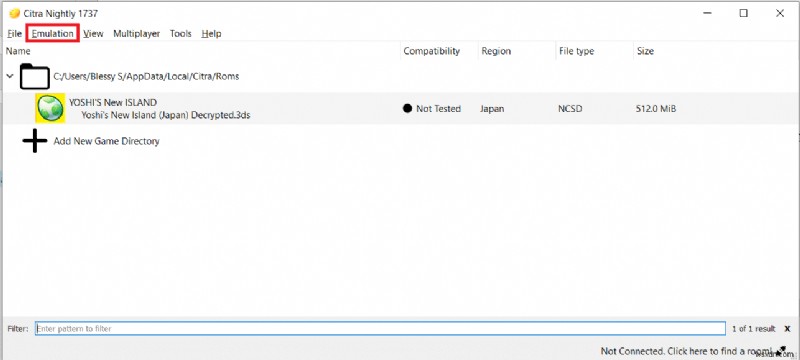The width and height of the screenshot is (800, 360).
Task: Click the NCSD file type cell
Action: tap(570, 109)
